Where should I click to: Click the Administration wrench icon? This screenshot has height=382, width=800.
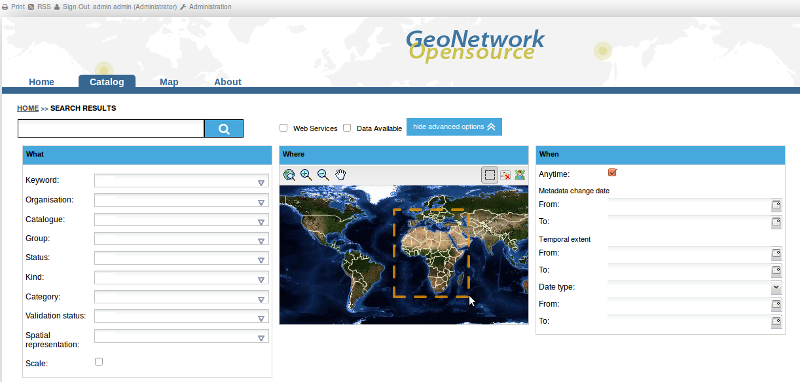184,7
